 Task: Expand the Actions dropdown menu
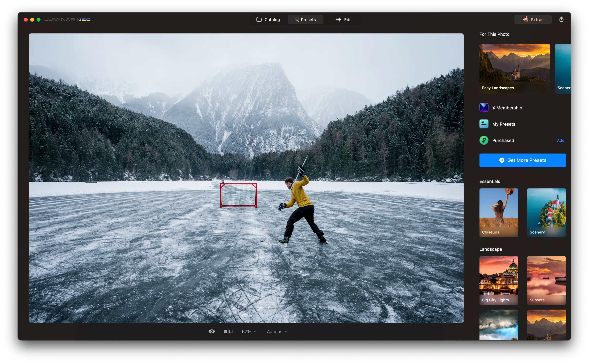[x=276, y=332]
